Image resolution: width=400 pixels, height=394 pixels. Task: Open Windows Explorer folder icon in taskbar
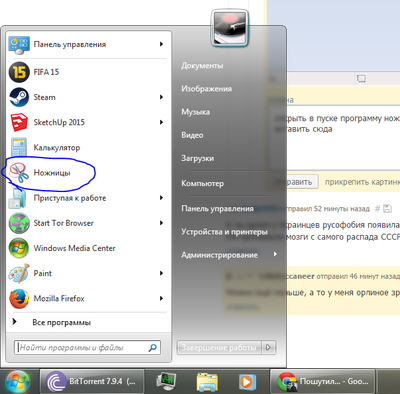tap(207, 382)
